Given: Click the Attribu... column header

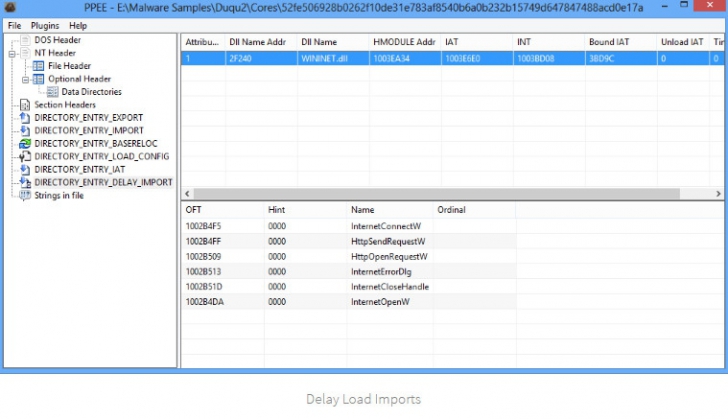Looking at the screenshot, I should (203, 42).
